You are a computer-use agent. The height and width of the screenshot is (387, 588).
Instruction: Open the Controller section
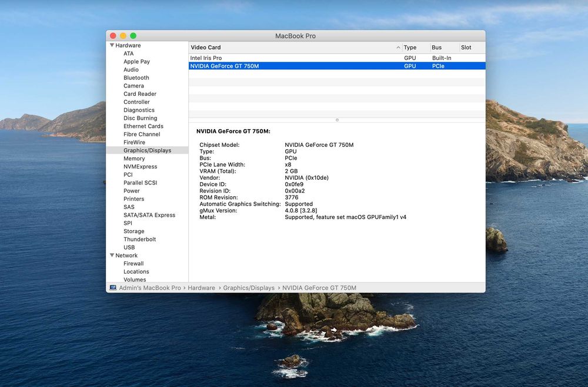tap(136, 102)
